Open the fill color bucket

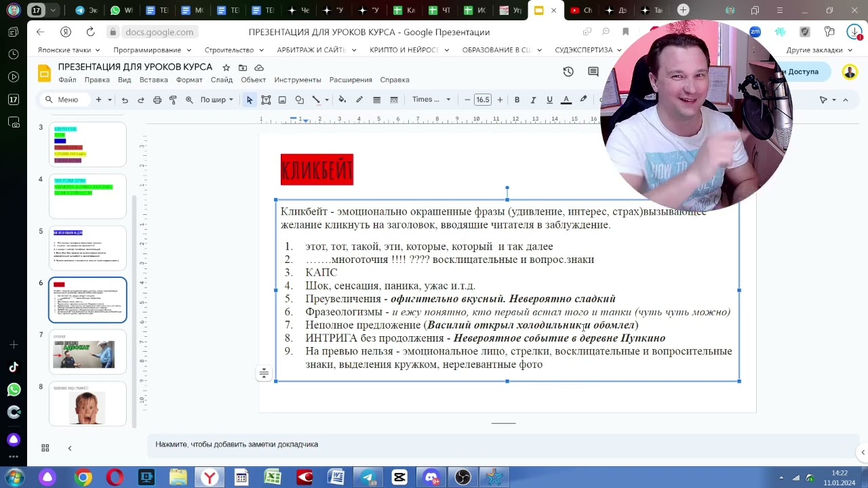(x=342, y=100)
